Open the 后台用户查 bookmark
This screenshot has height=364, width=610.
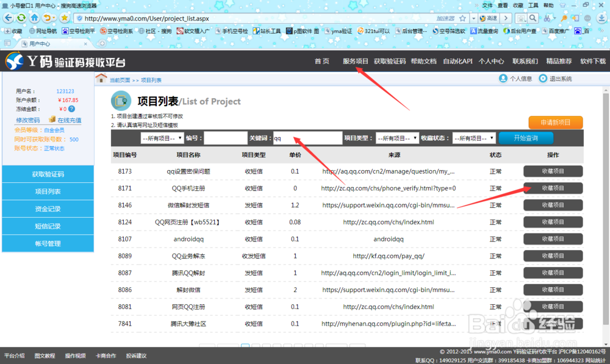520,31
